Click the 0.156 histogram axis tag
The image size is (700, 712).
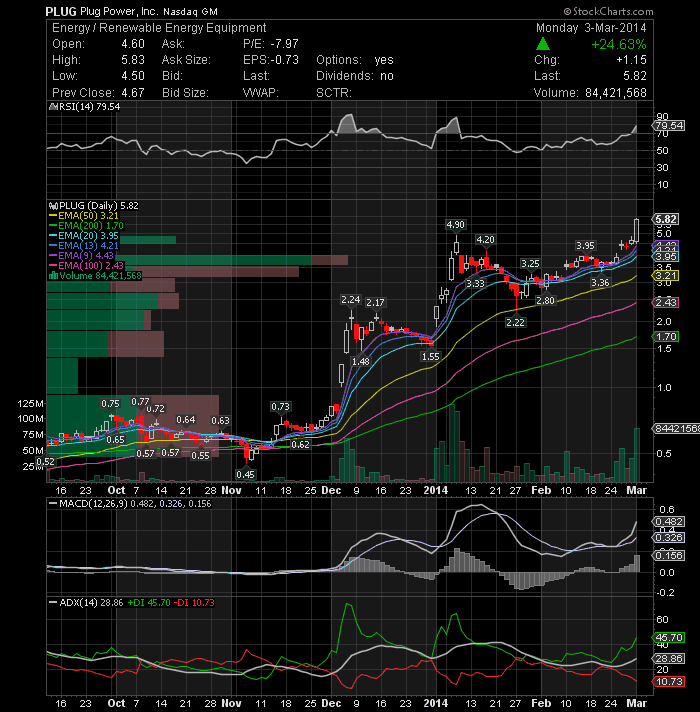(x=669, y=555)
